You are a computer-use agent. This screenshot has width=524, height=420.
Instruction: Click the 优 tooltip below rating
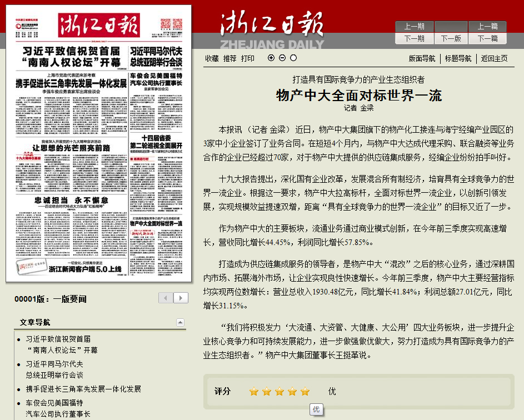tap(316, 409)
